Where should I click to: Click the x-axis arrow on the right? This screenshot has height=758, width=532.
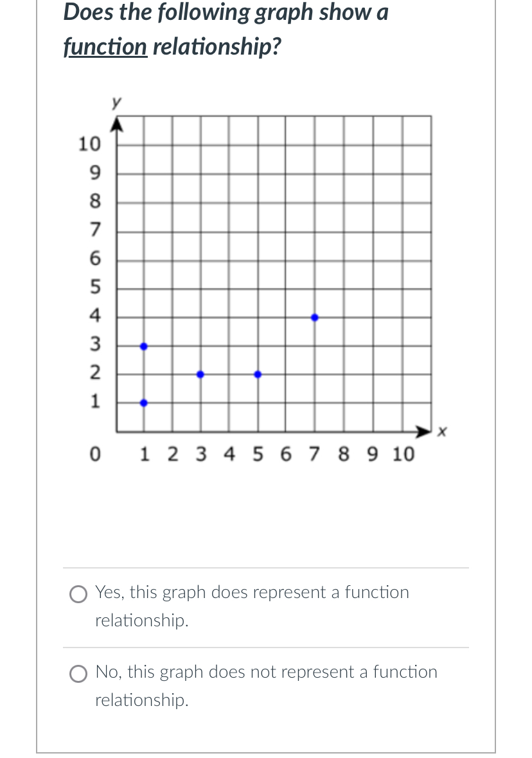(423, 431)
